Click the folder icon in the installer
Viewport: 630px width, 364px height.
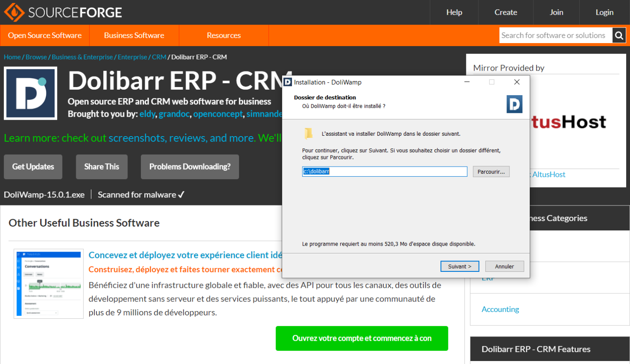[x=308, y=134]
